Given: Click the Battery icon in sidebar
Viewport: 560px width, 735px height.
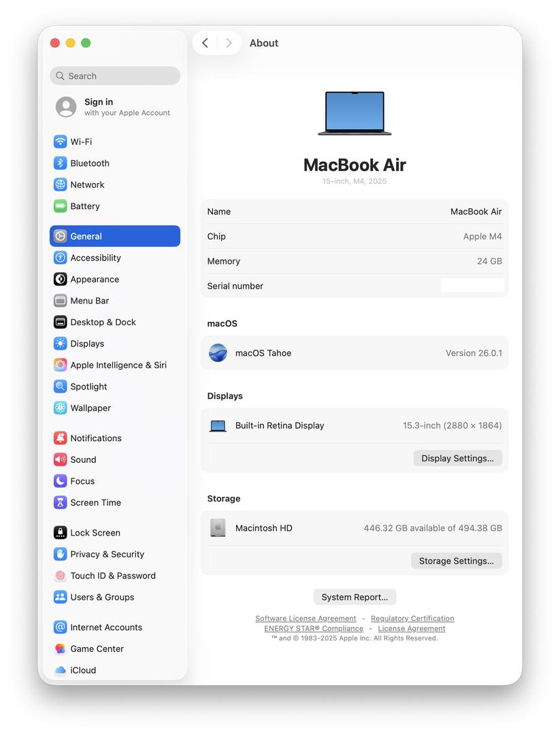Looking at the screenshot, I should (61, 206).
